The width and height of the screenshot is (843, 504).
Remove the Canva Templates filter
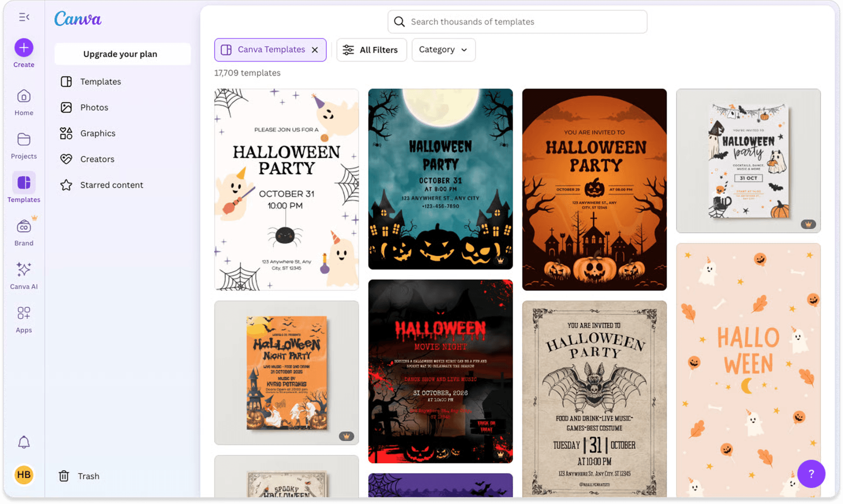(315, 50)
